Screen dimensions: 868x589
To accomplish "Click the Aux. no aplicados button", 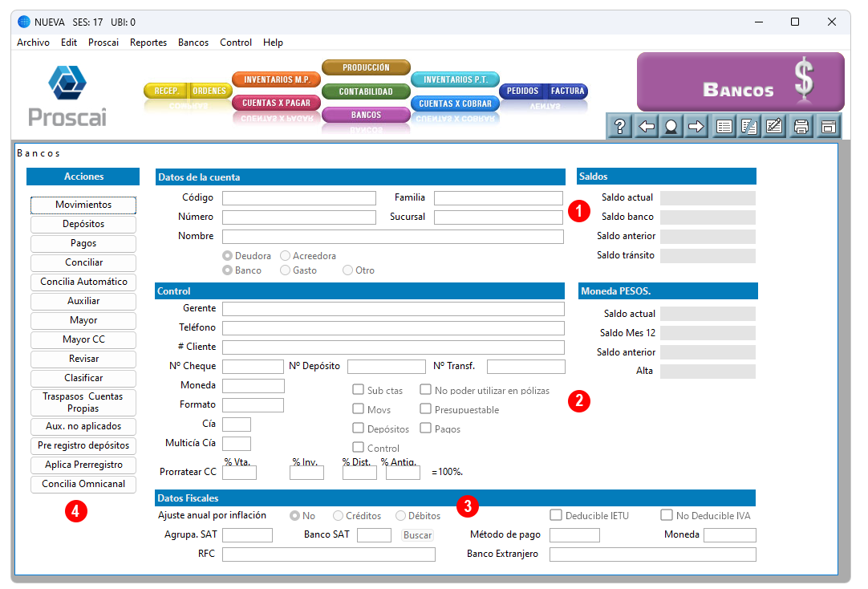I will (83, 426).
